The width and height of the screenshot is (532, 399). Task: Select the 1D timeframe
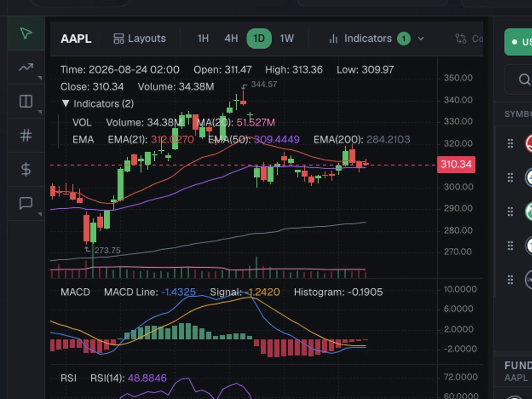259,39
